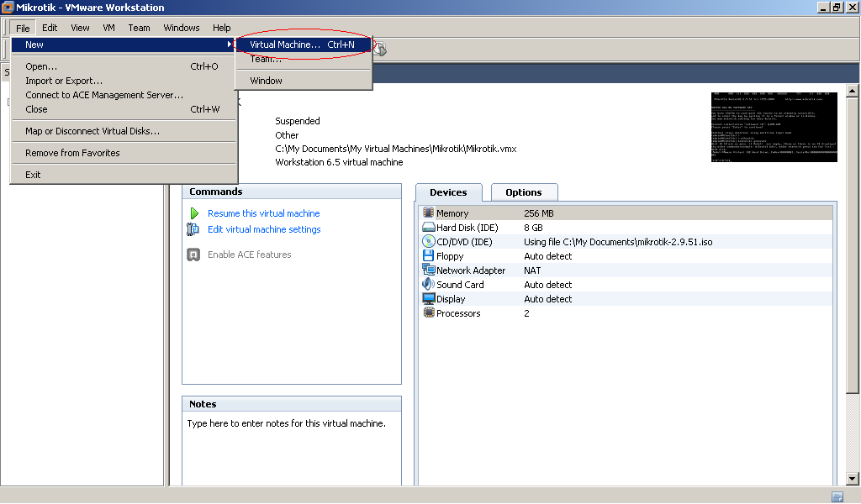
Task: Select the Floppy Auto detect value
Action: coord(548,256)
